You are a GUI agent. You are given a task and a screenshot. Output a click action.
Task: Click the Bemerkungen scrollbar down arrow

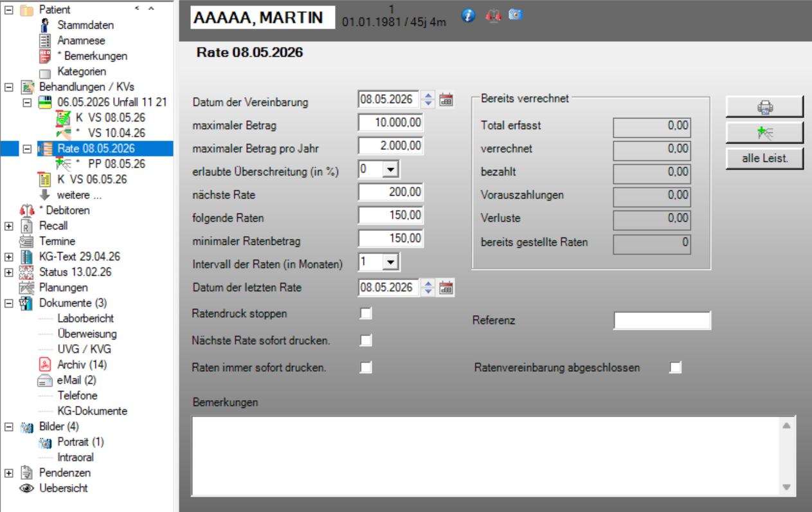coord(787,488)
